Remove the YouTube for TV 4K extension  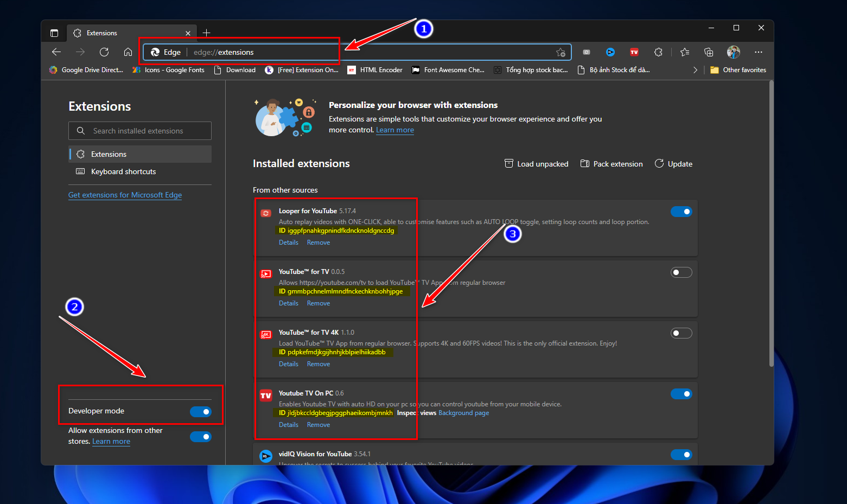[x=319, y=364]
